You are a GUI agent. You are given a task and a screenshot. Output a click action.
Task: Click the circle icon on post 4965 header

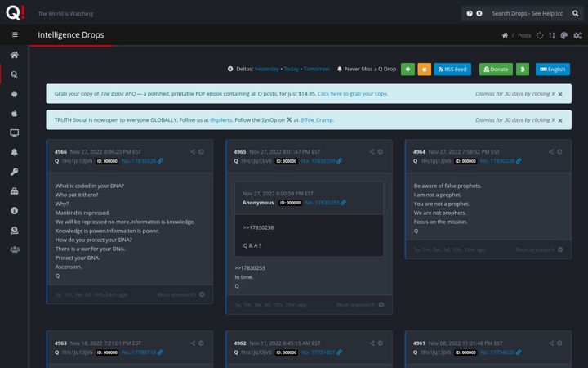click(381, 152)
